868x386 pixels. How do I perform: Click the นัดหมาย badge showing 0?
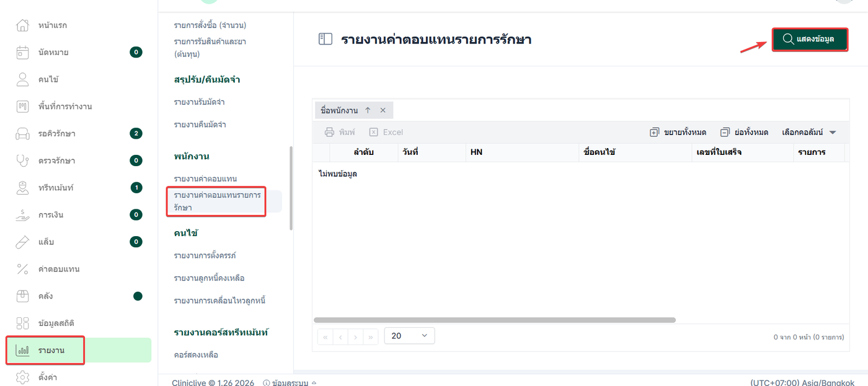pyautogui.click(x=136, y=52)
